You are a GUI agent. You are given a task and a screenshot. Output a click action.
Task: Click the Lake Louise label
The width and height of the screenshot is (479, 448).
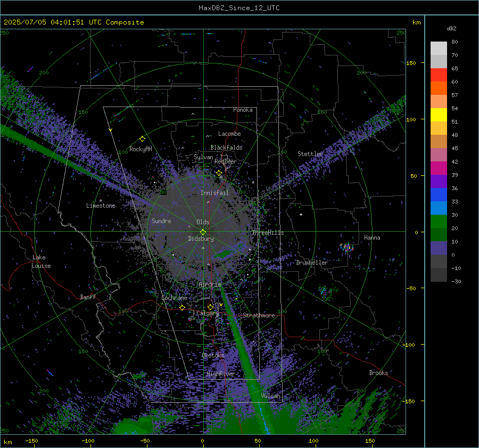tap(41, 262)
